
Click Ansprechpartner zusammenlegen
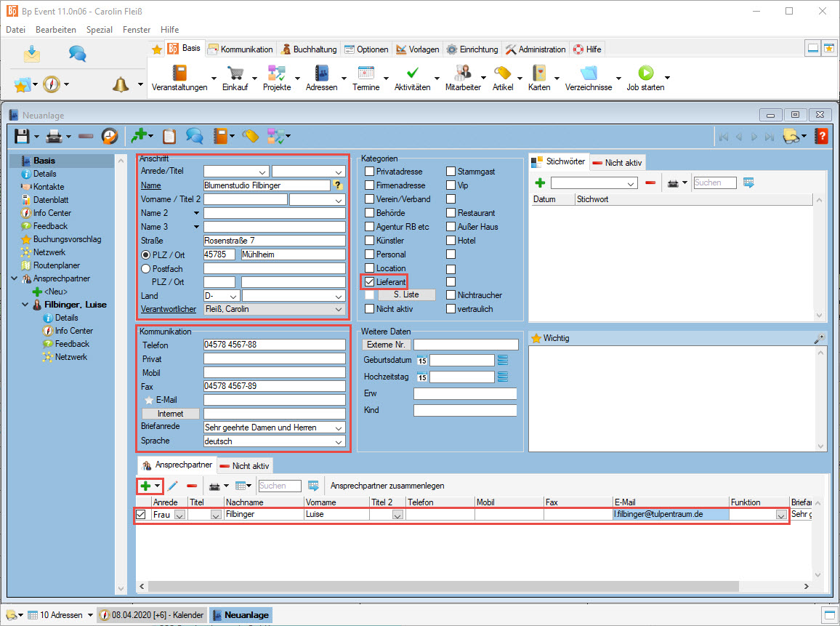(387, 486)
